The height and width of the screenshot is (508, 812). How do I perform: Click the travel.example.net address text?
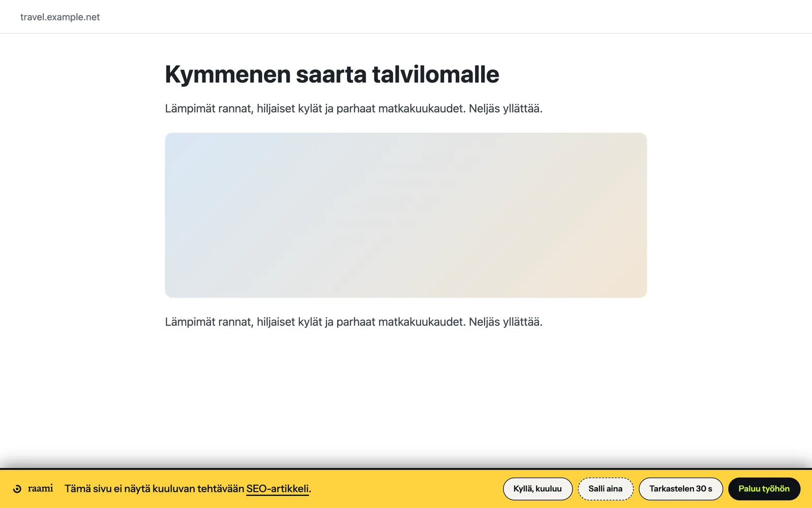(x=60, y=17)
